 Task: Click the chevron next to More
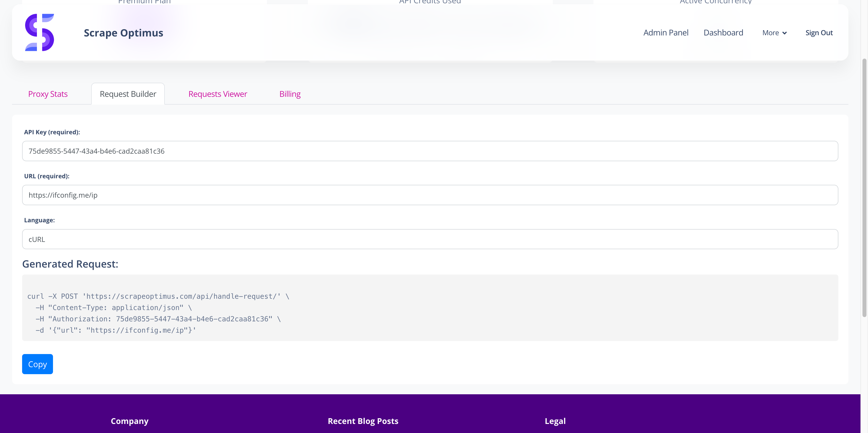tap(784, 33)
